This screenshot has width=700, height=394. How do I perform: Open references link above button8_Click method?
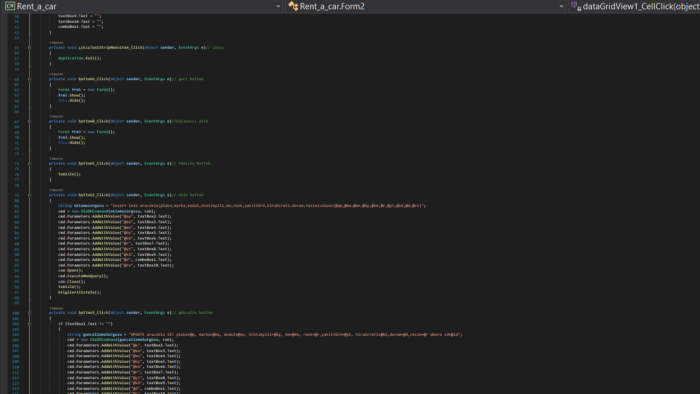point(56,116)
